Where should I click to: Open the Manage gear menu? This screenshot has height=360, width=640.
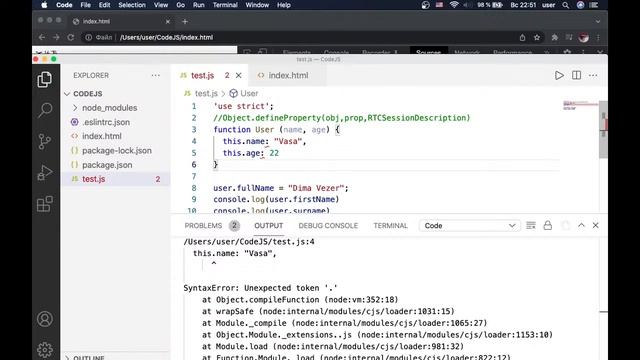tap(45, 349)
